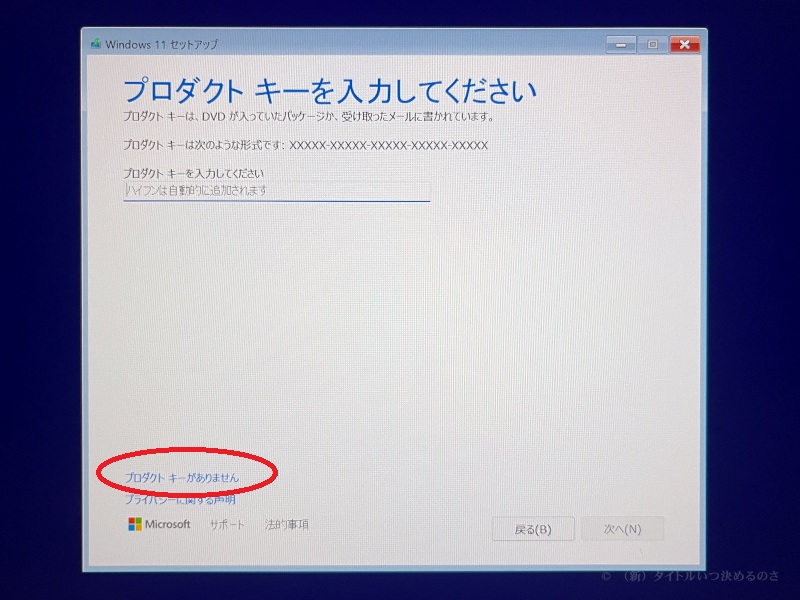Click the 戻る(B) button
This screenshot has height=600, width=800.
point(533,529)
